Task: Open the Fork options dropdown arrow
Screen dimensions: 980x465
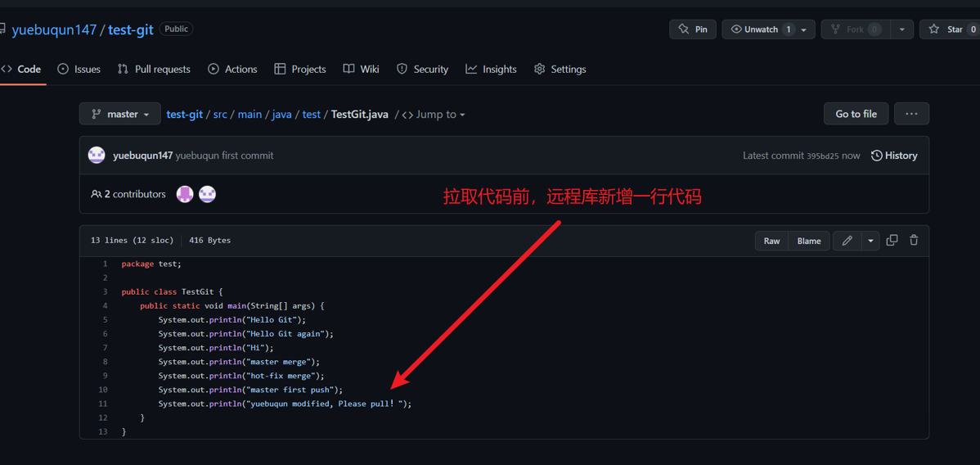Action: [x=901, y=29]
